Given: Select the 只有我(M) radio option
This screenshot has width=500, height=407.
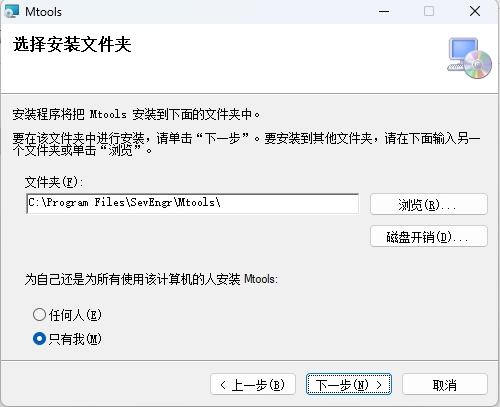Looking at the screenshot, I should [x=39, y=339].
